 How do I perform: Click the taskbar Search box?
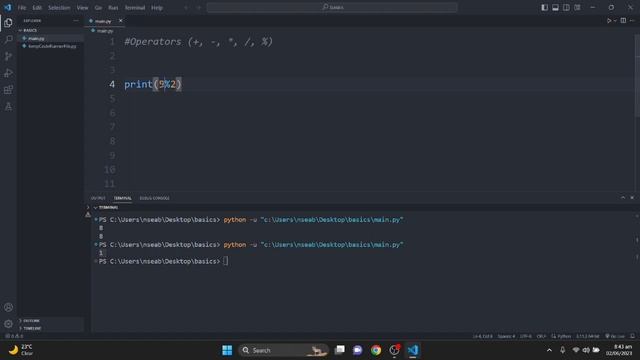coord(283,350)
